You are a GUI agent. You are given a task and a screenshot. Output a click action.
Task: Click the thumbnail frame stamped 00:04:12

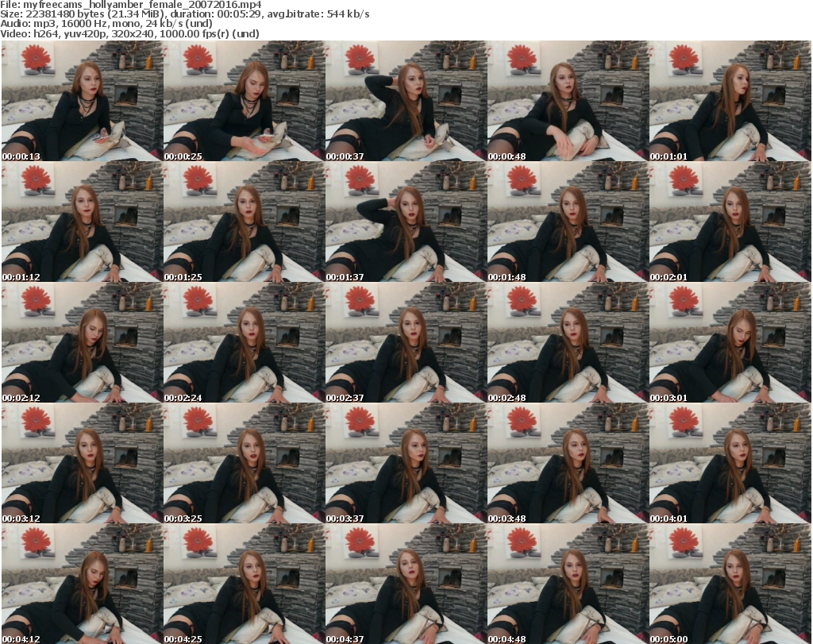click(83, 584)
